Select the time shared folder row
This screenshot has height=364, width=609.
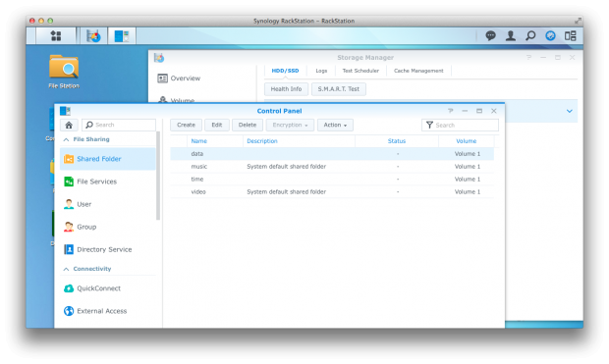332,180
